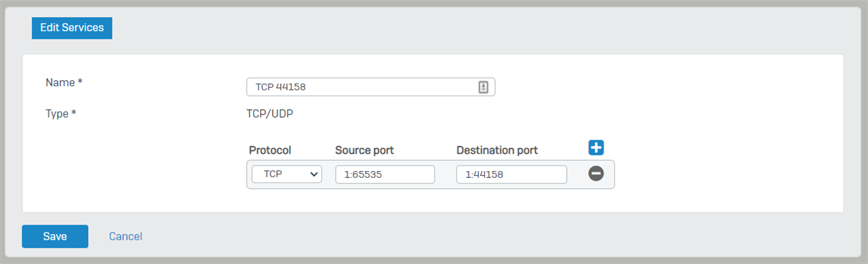Open the Protocol TCP dropdown
Viewport: 868px width, 264px height.
(x=287, y=174)
